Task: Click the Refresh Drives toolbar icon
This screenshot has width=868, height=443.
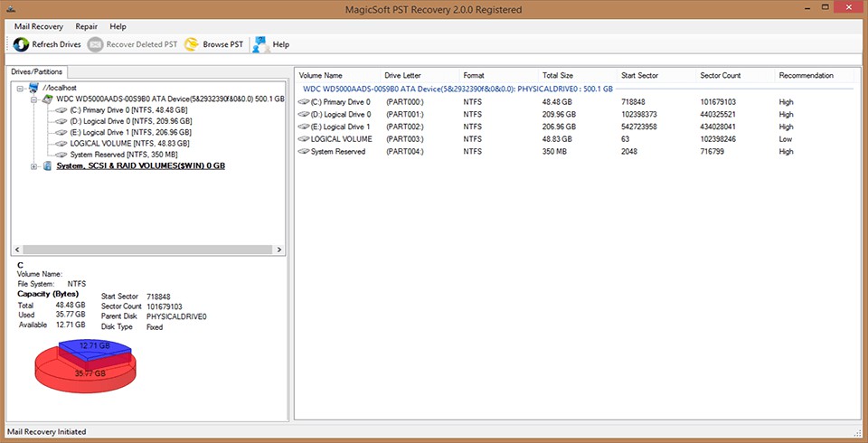Action: point(21,44)
